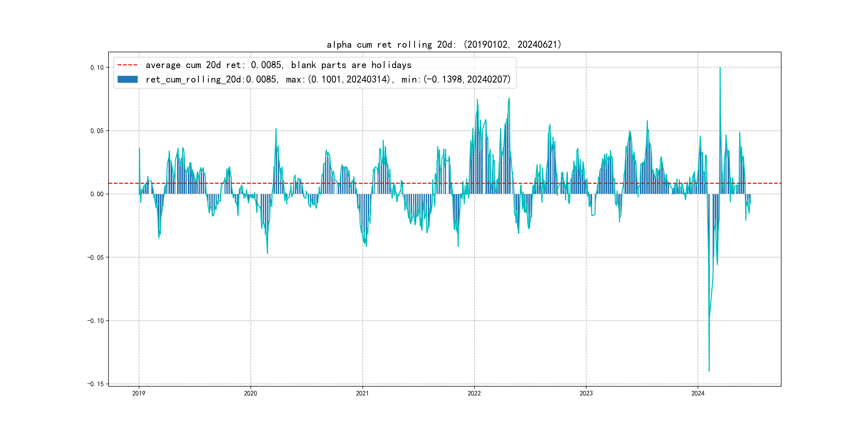868x434 pixels.
Task: Click the 2021 x-axis tick label
Action: point(362,393)
